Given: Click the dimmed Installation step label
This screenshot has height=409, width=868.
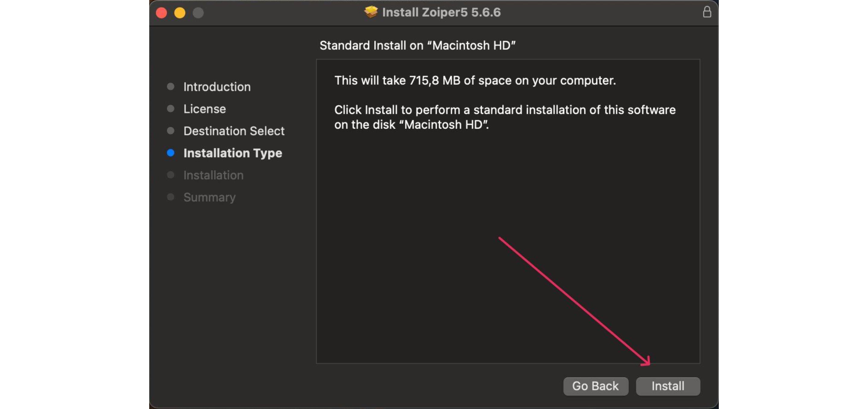Looking at the screenshot, I should (x=213, y=175).
